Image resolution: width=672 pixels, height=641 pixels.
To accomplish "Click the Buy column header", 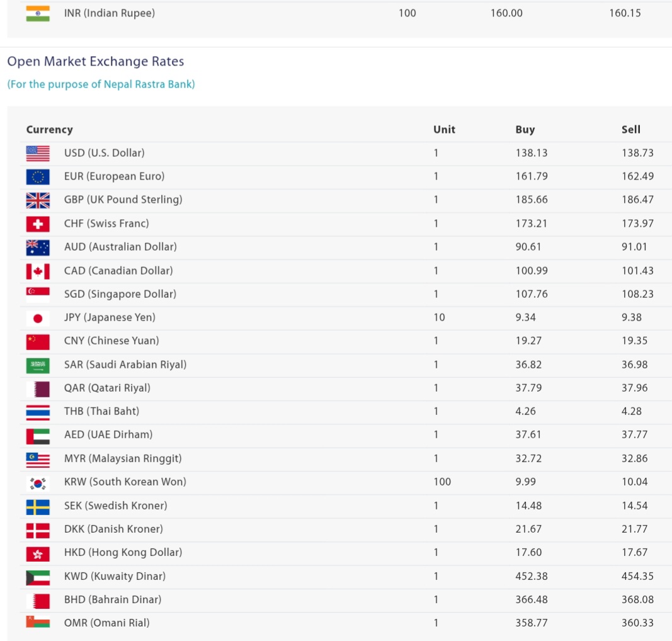I will tap(525, 130).
